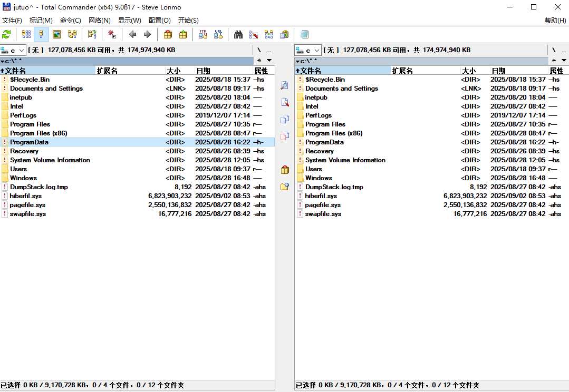
Task: Open the 网络(N) menu
Action: coord(100,21)
